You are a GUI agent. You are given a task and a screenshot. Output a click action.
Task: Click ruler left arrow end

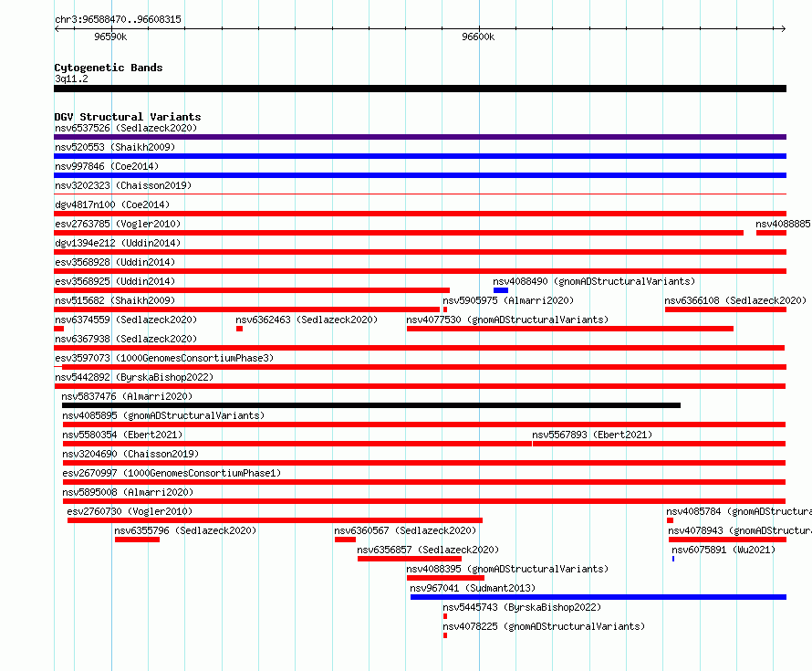click(57, 29)
